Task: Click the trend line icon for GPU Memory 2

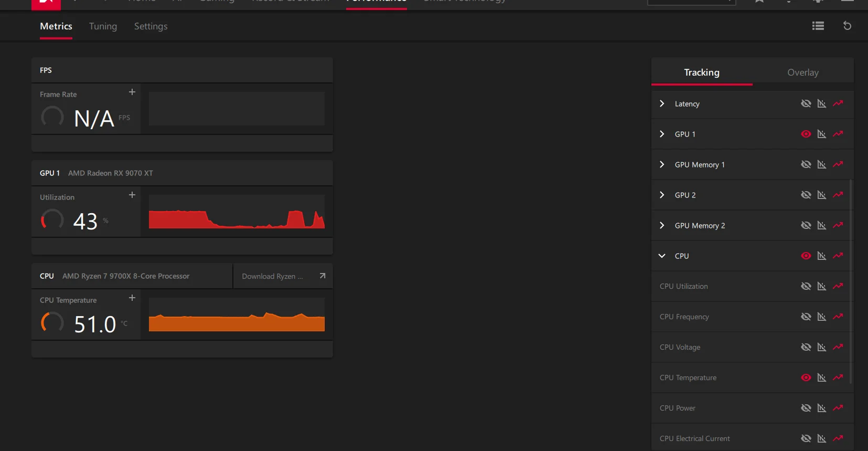Action: [x=838, y=225]
